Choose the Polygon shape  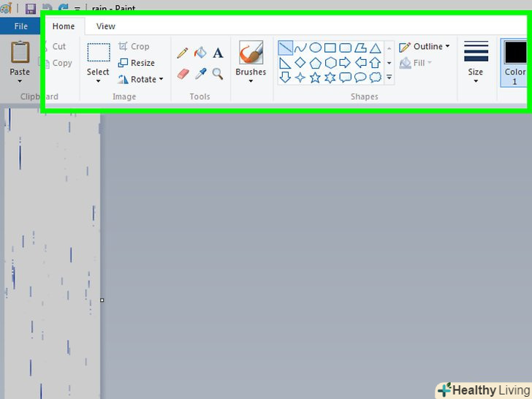360,48
